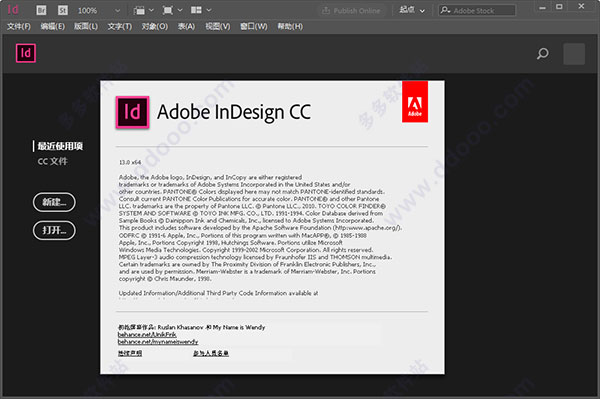The image size is (600, 399).
Task: Open the 编辑(E) menu
Action: coord(52,26)
